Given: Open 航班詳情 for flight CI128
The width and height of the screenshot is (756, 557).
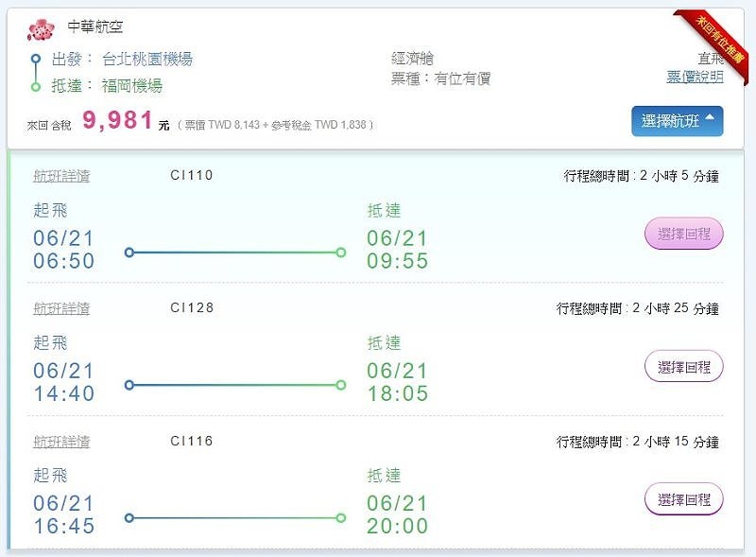Looking at the screenshot, I should [x=61, y=308].
